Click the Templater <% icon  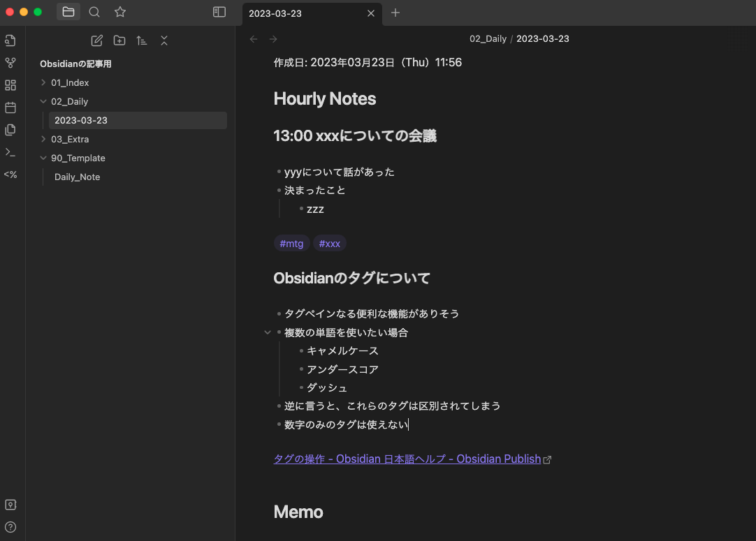click(x=10, y=175)
